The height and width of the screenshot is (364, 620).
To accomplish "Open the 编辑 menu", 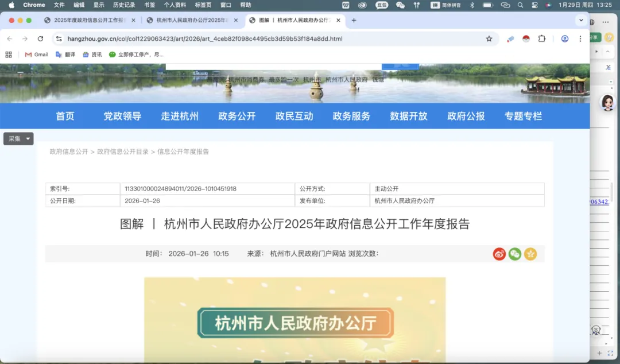I will click(79, 5).
